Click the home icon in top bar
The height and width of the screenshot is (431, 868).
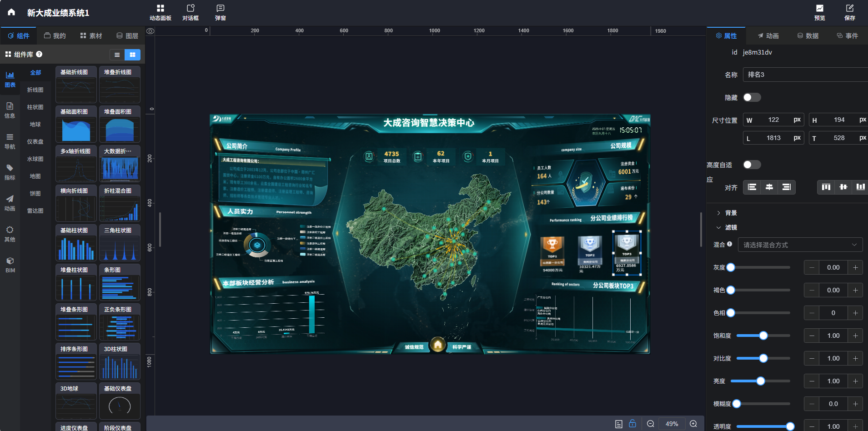(11, 12)
